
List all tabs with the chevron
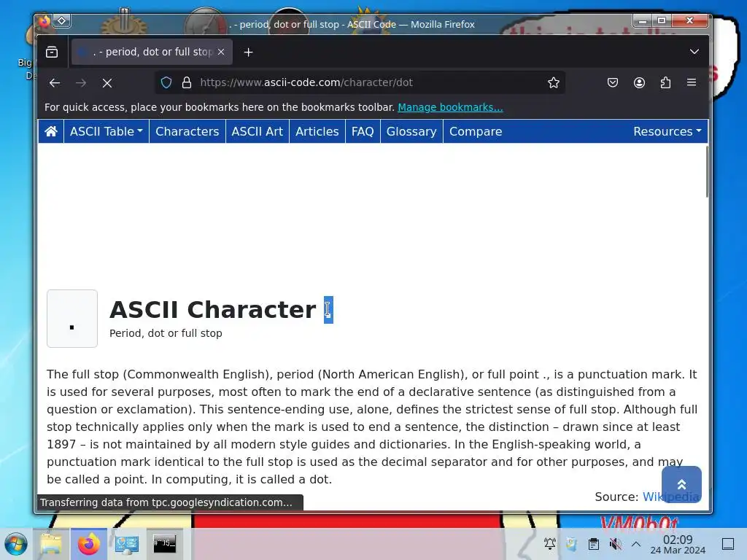coord(694,52)
